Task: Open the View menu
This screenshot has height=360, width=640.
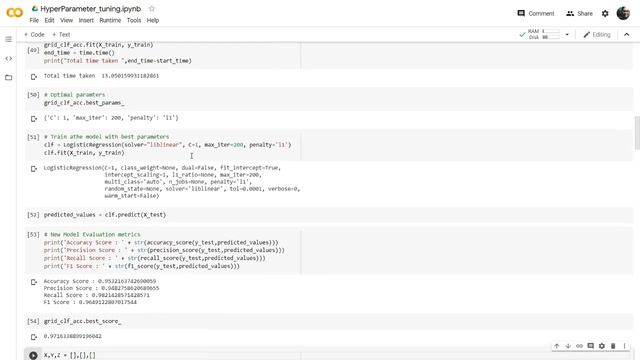Action: pyautogui.click(x=66, y=20)
